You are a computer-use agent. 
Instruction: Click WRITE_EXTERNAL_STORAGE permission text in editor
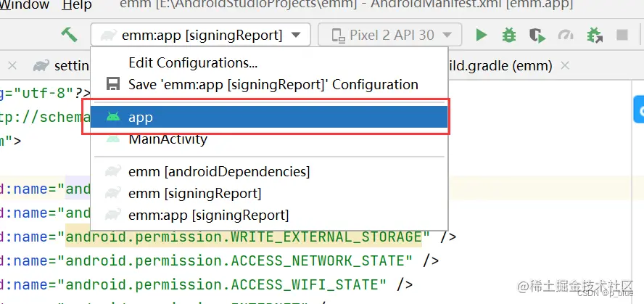point(244,237)
